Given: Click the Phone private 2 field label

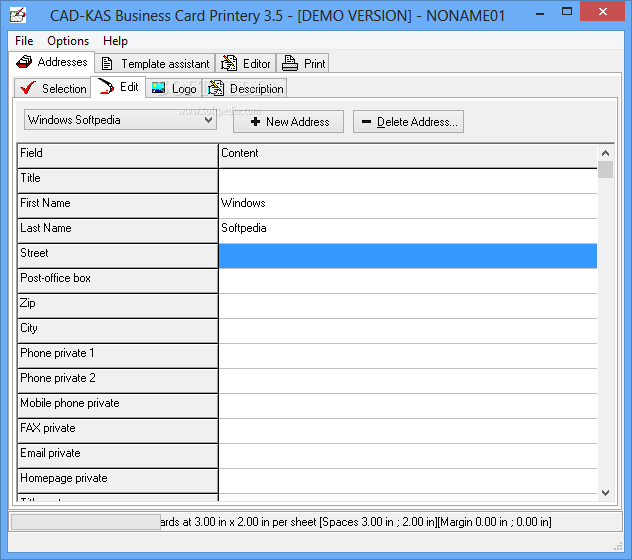Looking at the screenshot, I should coord(118,381).
